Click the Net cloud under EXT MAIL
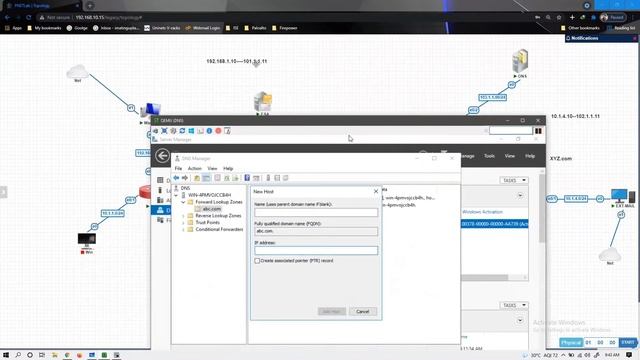This screenshot has width=640, height=360. (x=610, y=254)
